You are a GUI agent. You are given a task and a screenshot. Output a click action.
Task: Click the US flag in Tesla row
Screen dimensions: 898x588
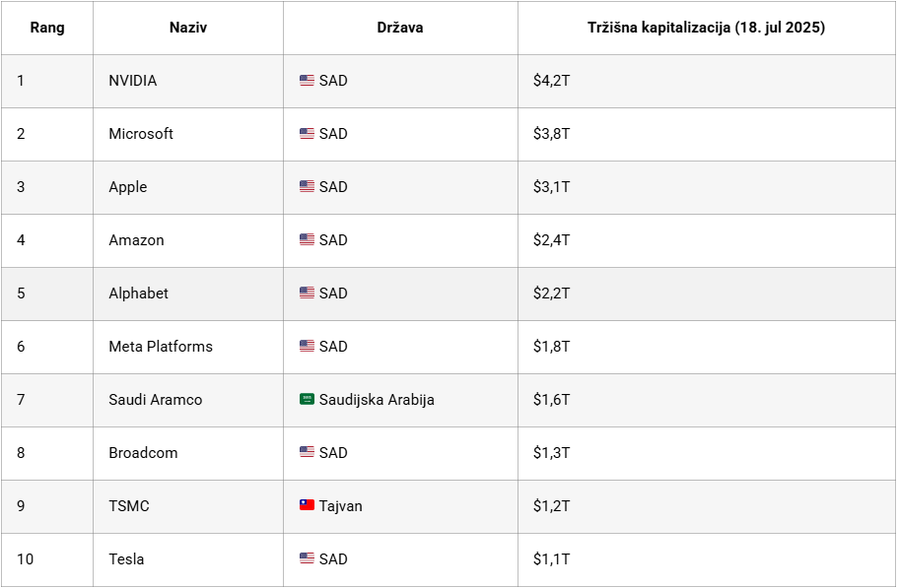click(x=307, y=559)
